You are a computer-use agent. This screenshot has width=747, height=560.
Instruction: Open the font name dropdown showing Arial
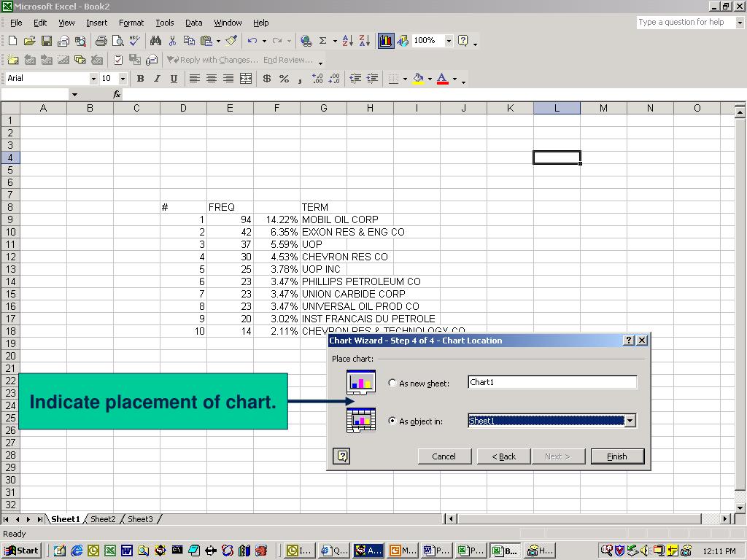(x=93, y=79)
